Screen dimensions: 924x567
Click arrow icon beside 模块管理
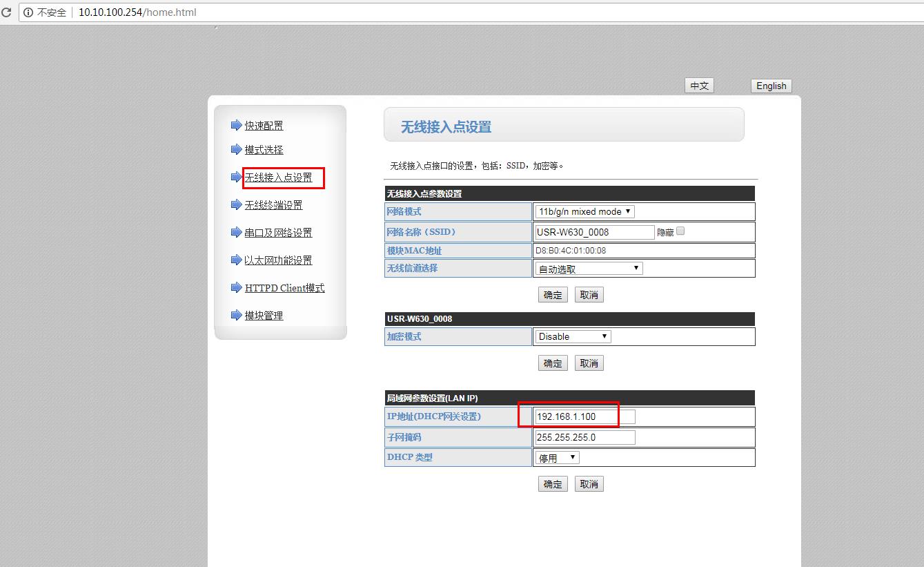tap(236, 315)
